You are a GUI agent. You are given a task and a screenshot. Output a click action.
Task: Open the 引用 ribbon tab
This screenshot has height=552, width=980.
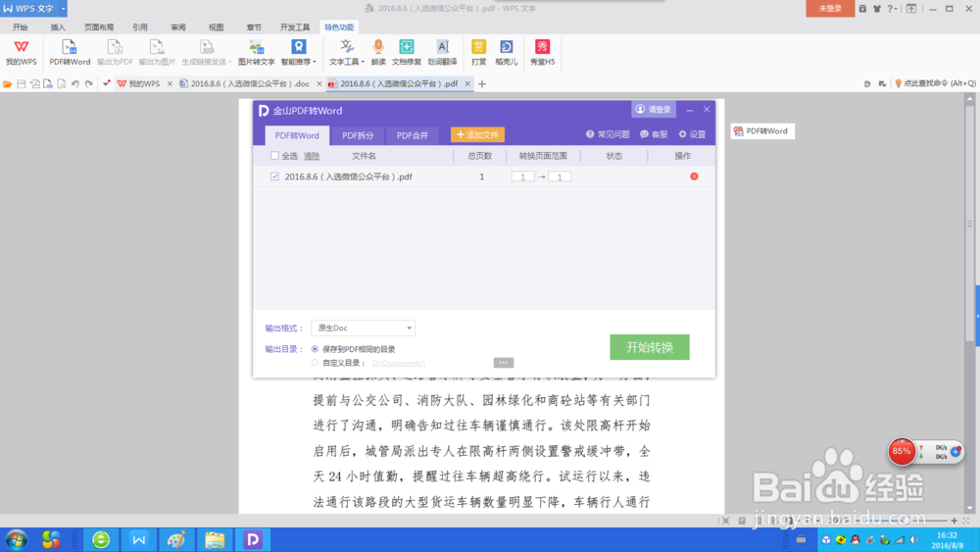click(x=140, y=27)
